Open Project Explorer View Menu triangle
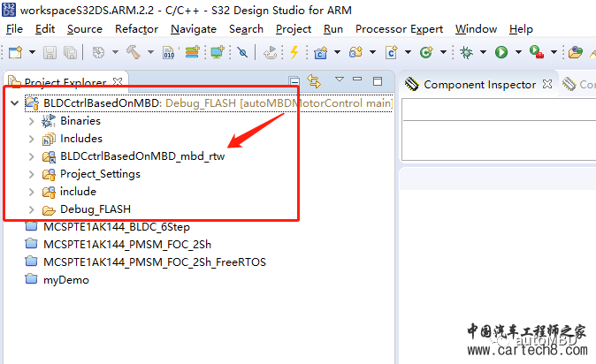The image size is (596, 364). coord(340,79)
